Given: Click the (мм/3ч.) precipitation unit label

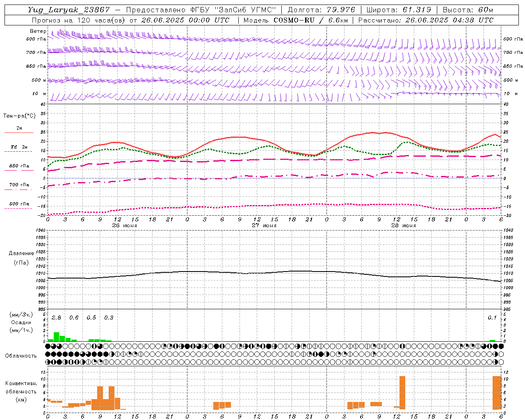Looking at the screenshot, I should (x=21, y=315).
